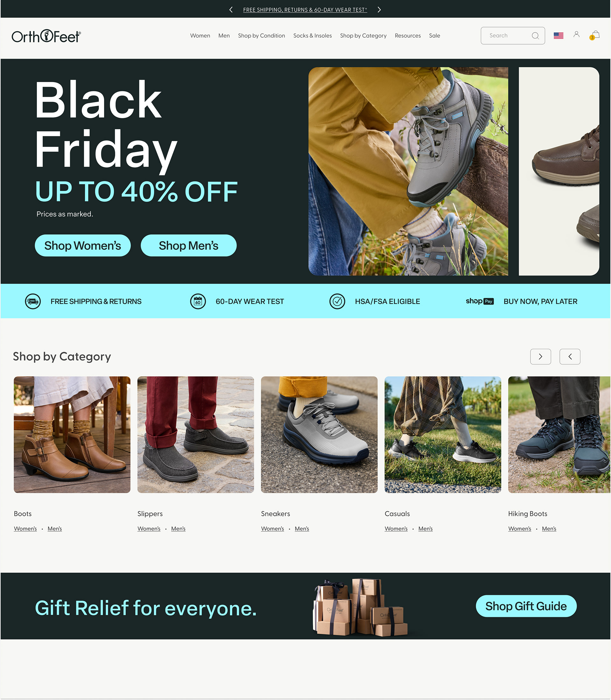Click the Shop Pay logo

pos(480,301)
